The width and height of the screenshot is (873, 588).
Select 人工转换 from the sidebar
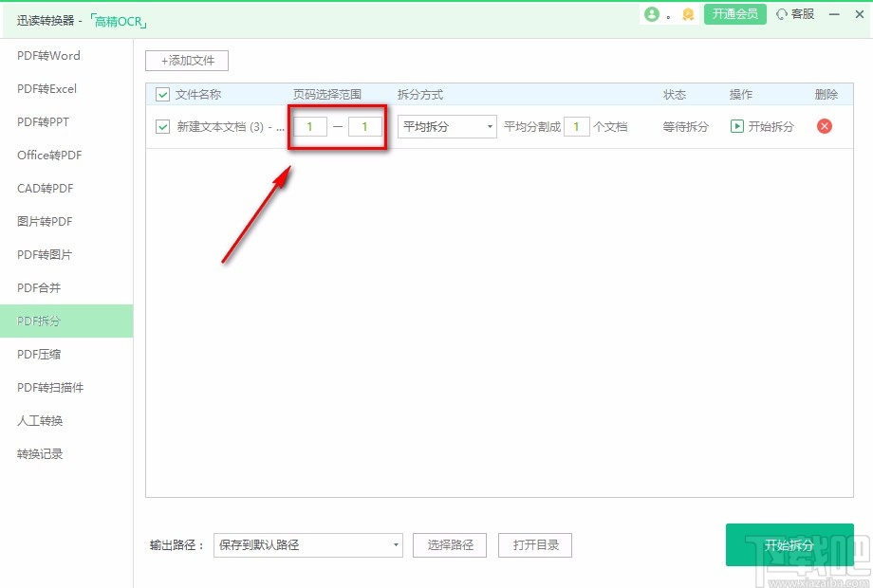pos(39,420)
